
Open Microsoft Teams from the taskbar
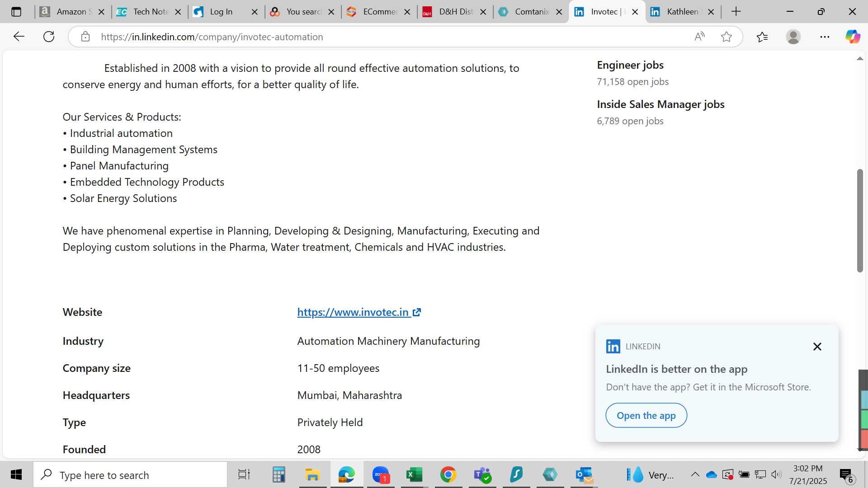click(482, 474)
